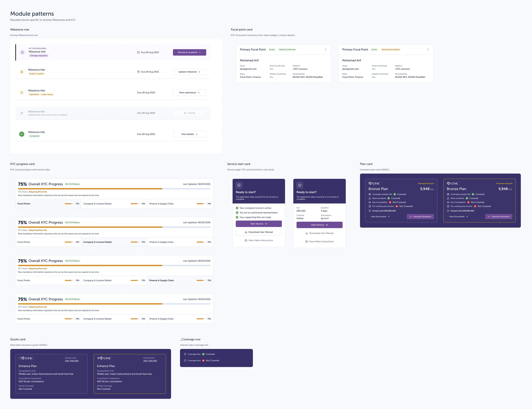Click the disabled Locked button
This screenshot has width=532, height=409.
[x=189, y=113]
